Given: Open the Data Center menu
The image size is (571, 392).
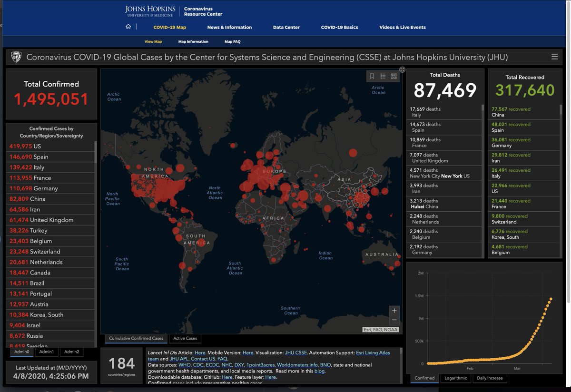Looking at the screenshot, I should point(286,27).
